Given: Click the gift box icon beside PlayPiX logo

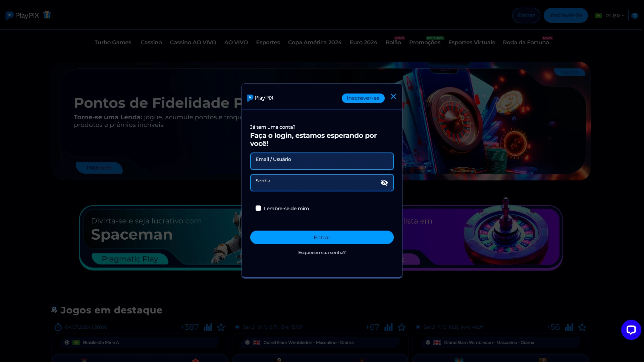Looking at the screenshot, I should (47, 15).
